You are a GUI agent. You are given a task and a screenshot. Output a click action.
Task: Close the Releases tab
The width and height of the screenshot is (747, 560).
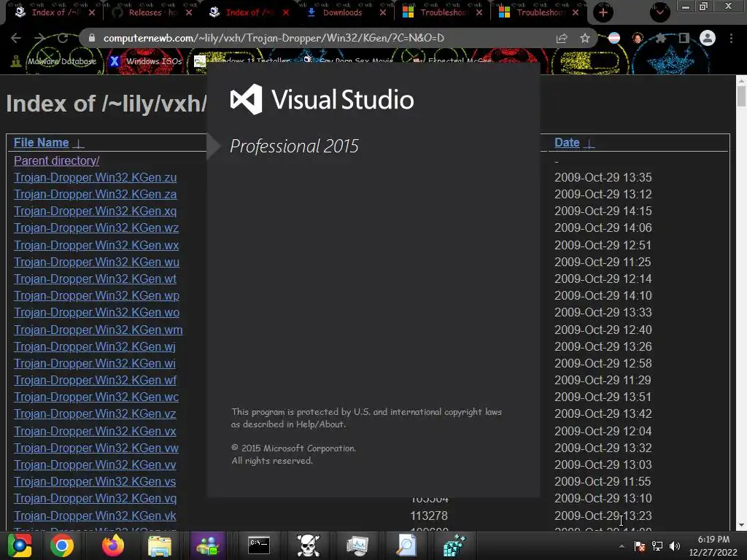(x=189, y=12)
